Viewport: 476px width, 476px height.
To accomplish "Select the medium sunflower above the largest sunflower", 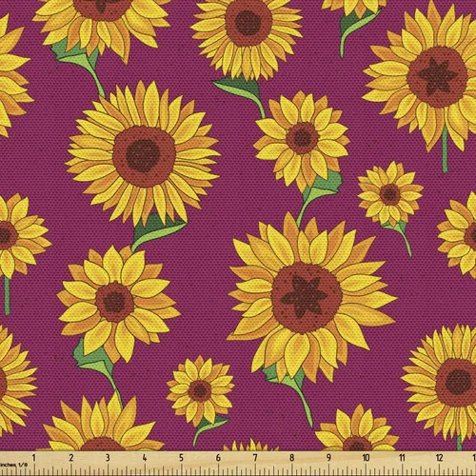I will point(303,139).
